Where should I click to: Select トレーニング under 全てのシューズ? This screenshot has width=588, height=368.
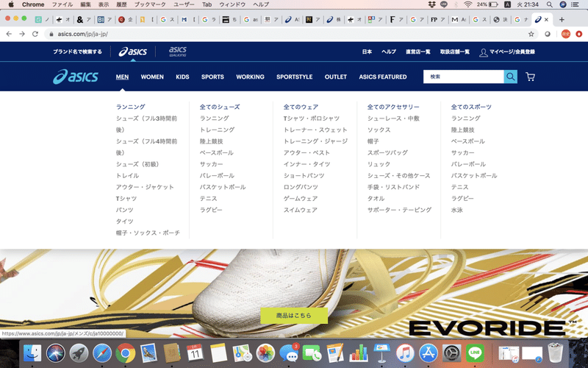tap(217, 130)
